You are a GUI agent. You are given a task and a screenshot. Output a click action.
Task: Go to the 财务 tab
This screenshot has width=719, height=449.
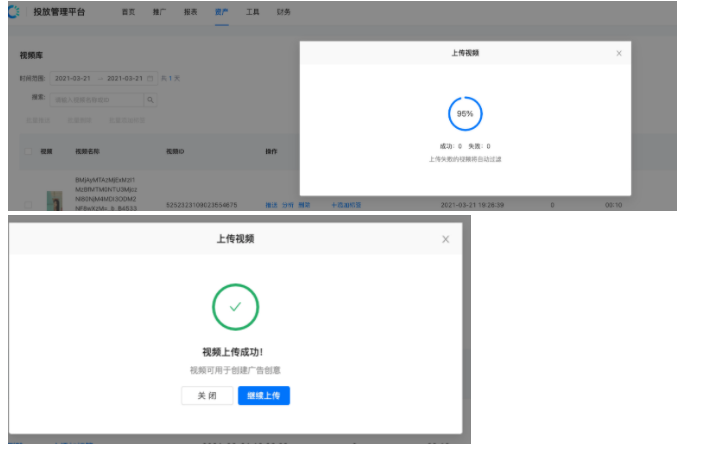(284, 12)
